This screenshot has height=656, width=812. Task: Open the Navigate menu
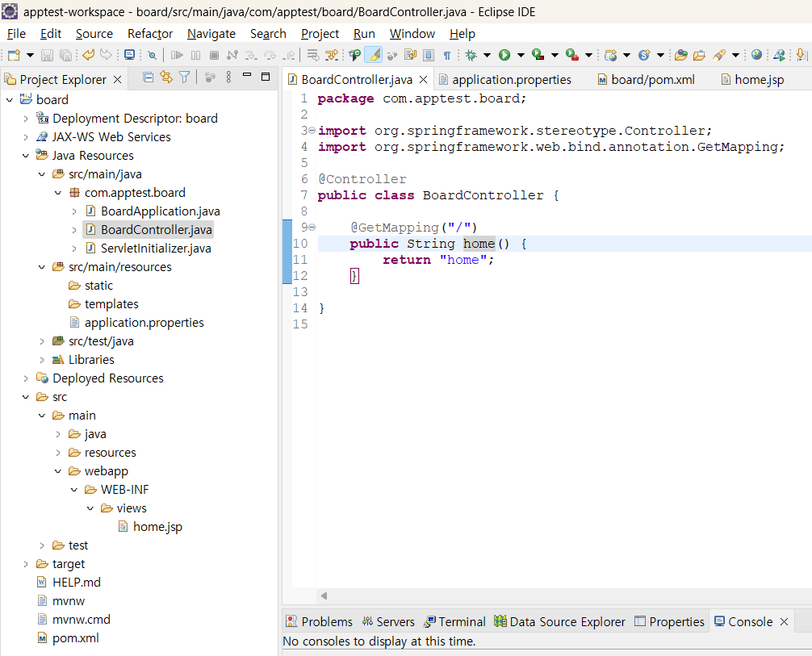tap(211, 34)
